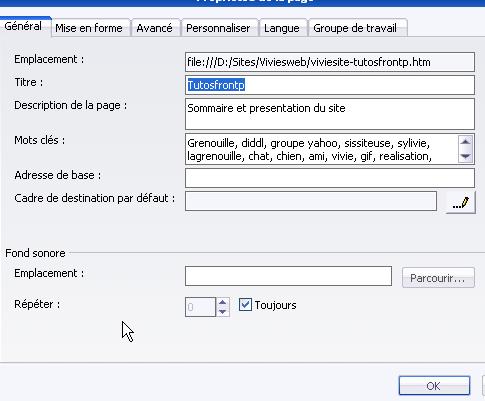Click the file location Emplacement field

point(330,62)
